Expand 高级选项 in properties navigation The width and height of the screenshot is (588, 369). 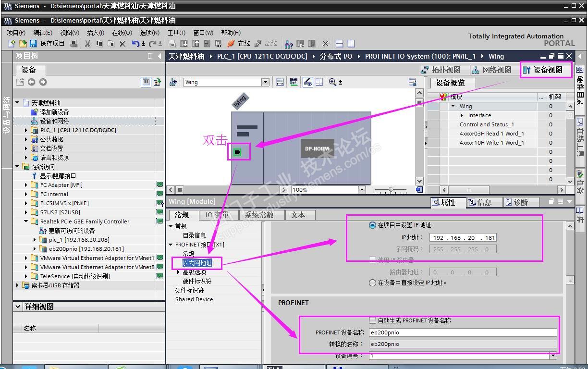coord(178,272)
